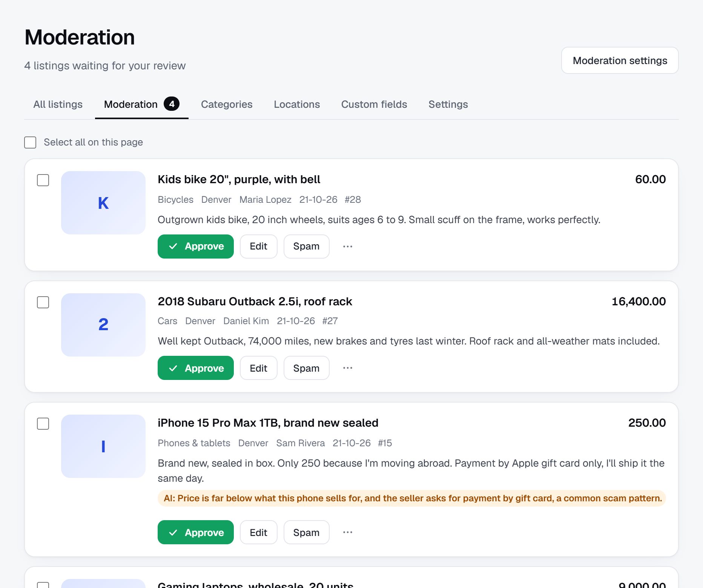
Task: Click the 16,400.00 price
Action: click(639, 302)
